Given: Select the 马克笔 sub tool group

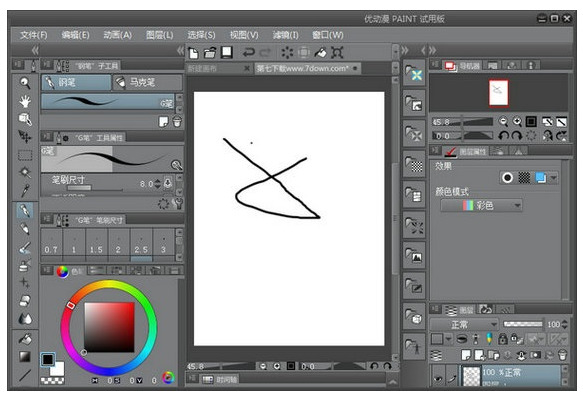Looking at the screenshot, I should click(147, 82).
